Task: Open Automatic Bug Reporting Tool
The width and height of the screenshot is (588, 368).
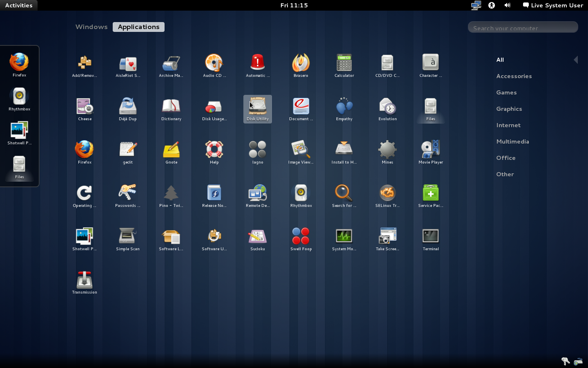Action: click(x=258, y=66)
